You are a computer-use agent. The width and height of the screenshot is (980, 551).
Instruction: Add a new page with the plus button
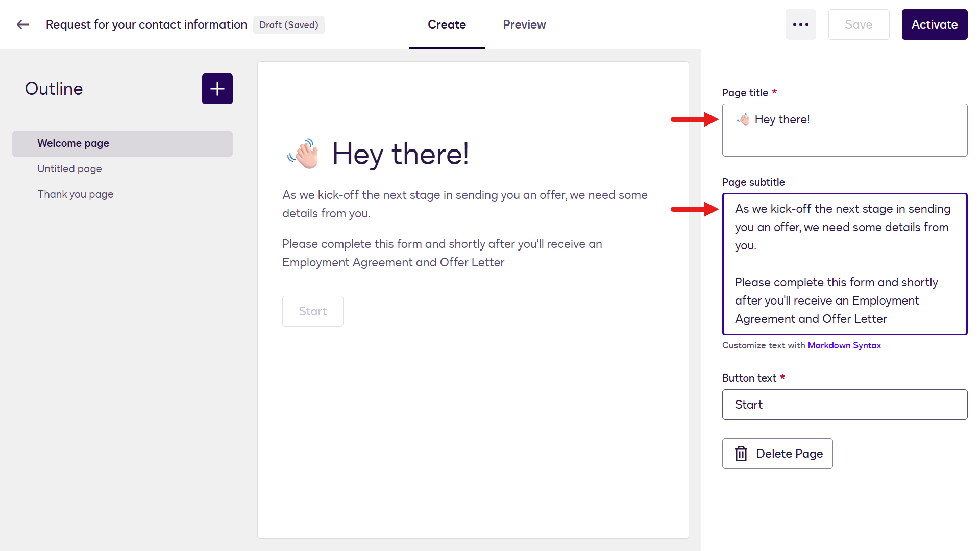coord(217,89)
